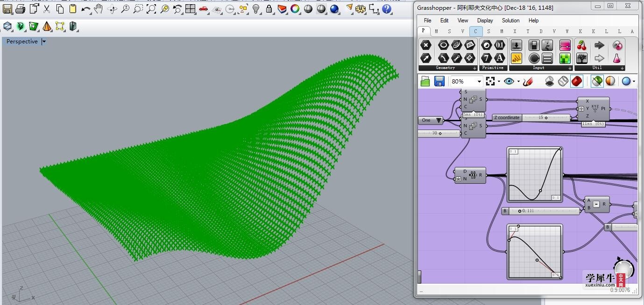644x305 pixels.
Task: Toggle preview eye icon in canvas toolbar
Action: tap(509, 81)
